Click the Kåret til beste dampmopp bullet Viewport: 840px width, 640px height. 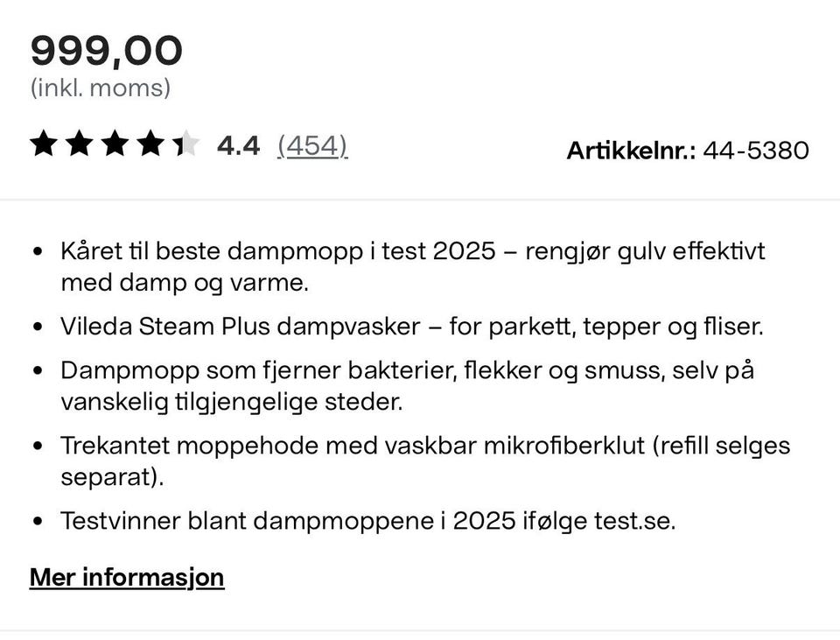[x=412, y=267]
